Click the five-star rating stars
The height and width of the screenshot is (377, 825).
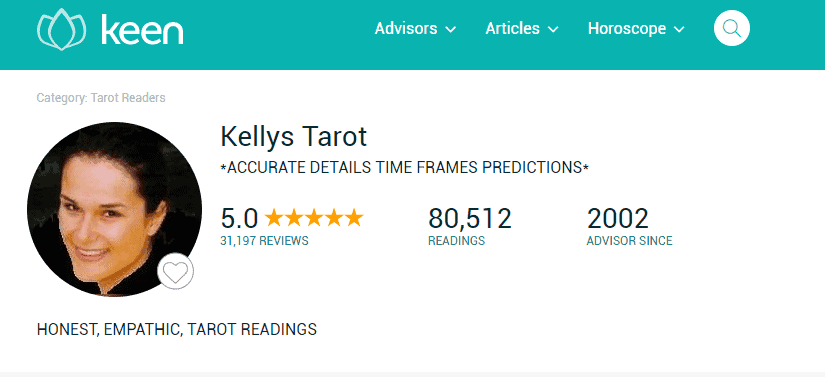click(314, 218)
